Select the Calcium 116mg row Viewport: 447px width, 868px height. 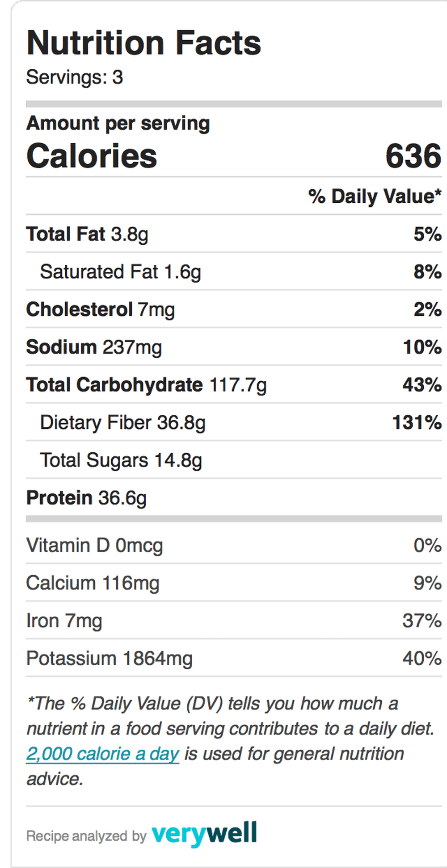pos(234,583)
